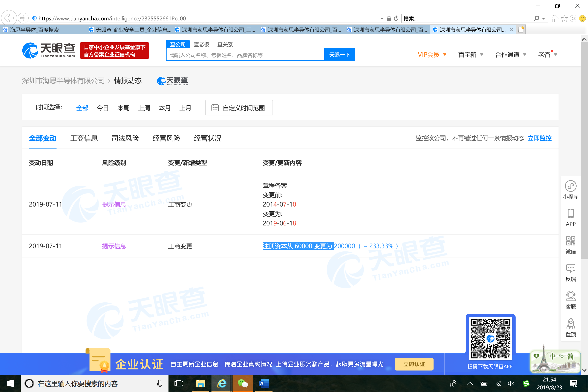
Task: Click the 天眼一下 search button
Action: click(x=340, y=55)
